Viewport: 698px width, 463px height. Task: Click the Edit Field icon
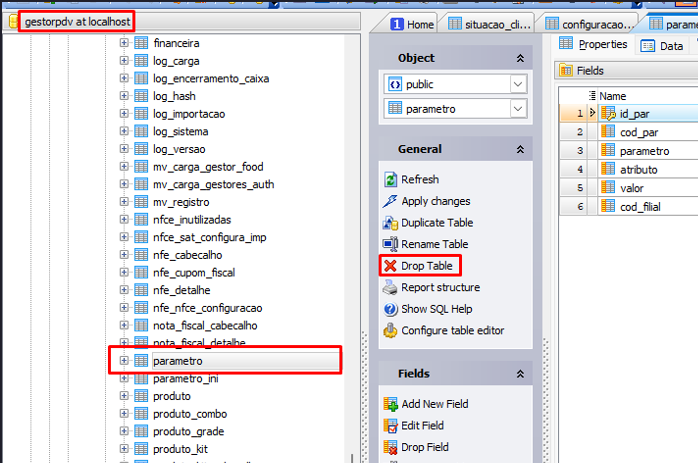390,426
